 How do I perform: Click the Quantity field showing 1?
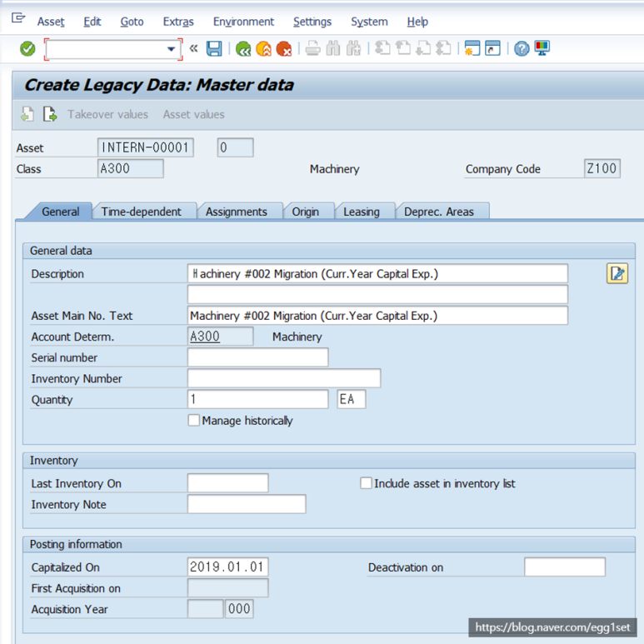coord(257,399)
